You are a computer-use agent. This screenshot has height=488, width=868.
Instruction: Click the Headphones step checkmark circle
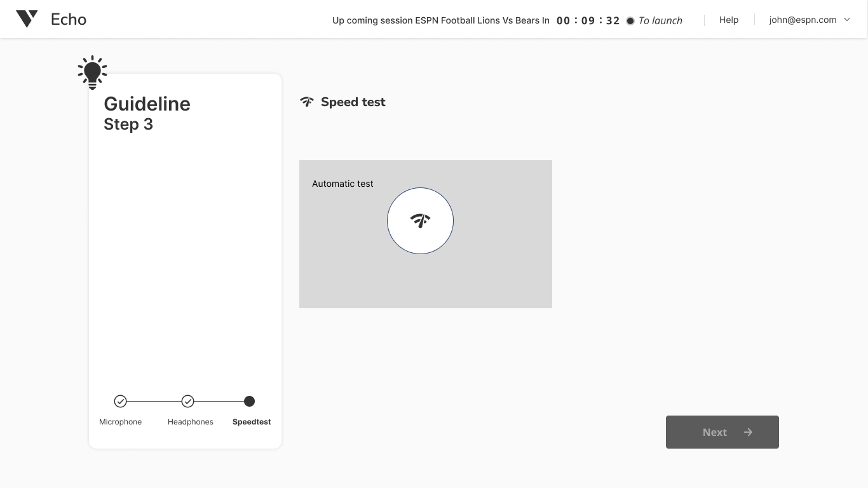[x=187, y=401]
